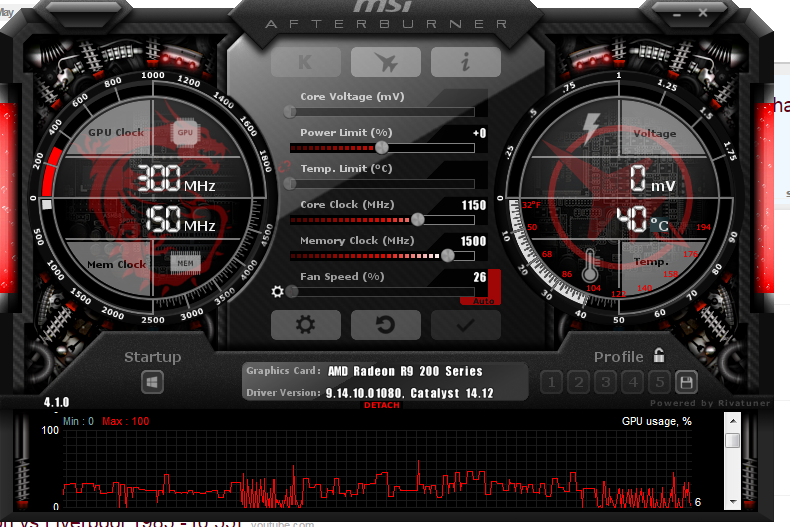Click the Max : 100 graph label
This screenshot has height=527, width=790.
125,421
